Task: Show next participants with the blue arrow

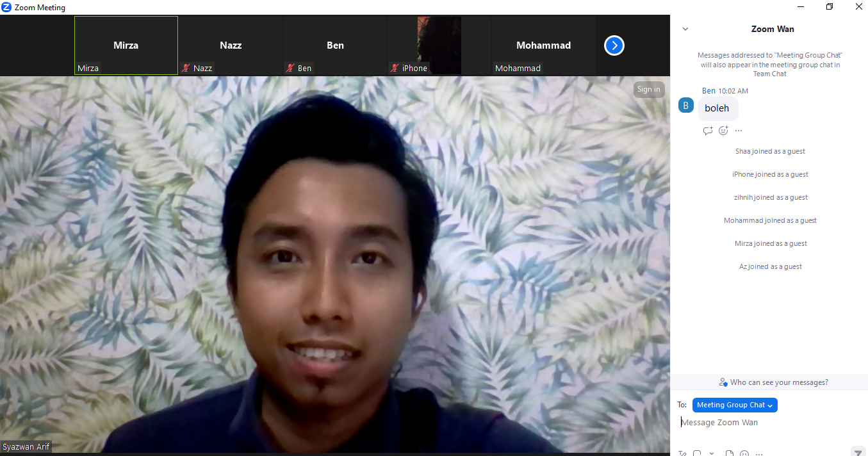Action: [614, 45]
